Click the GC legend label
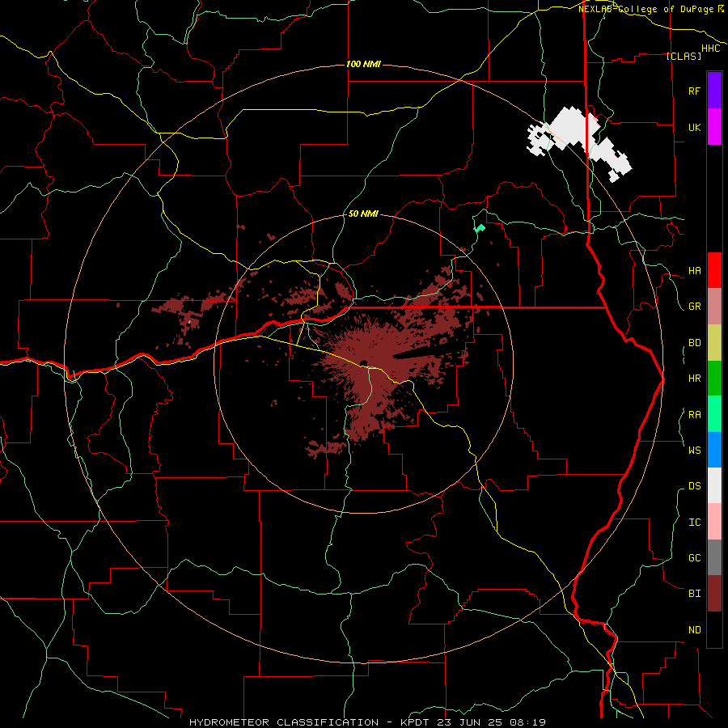Image resolution: width=728 pixels, height=728 pixels. pos(694,557)
